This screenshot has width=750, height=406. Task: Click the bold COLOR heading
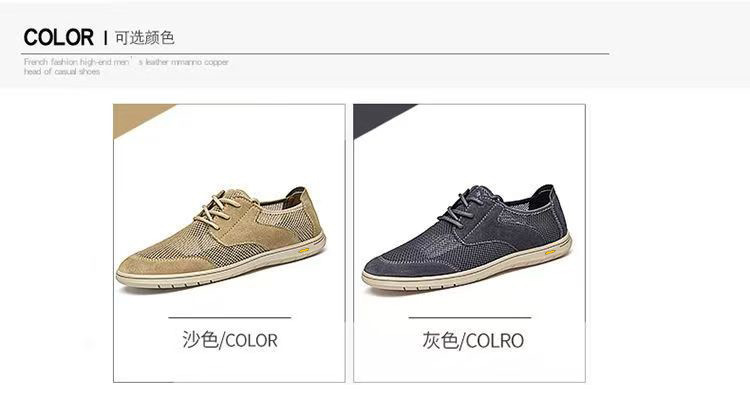pyautogui.click(x=58, y=37)
